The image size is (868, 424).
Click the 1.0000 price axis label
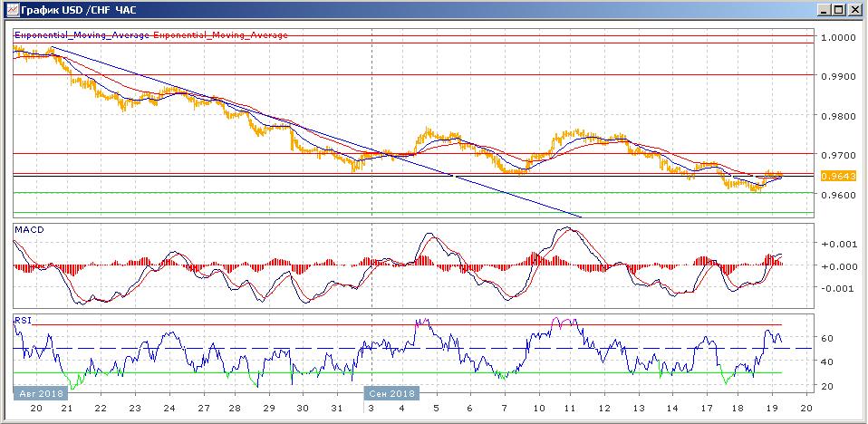point(837,37)
